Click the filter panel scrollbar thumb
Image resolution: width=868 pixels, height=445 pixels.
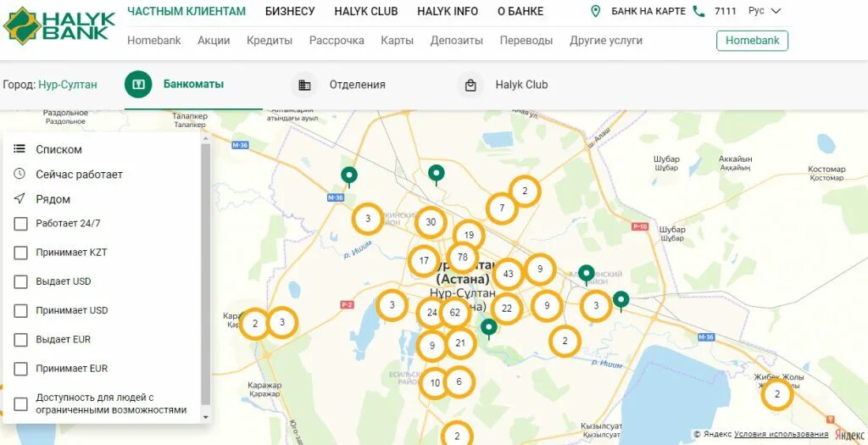point(205,274)
